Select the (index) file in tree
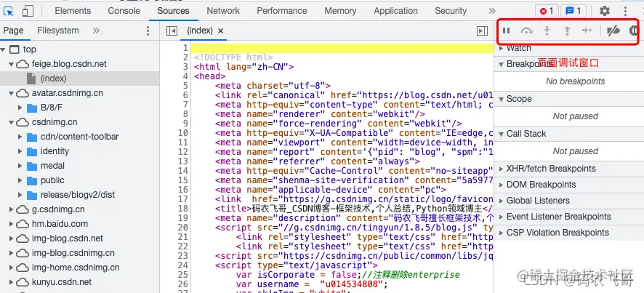The image size is (644, 293). 53,78
